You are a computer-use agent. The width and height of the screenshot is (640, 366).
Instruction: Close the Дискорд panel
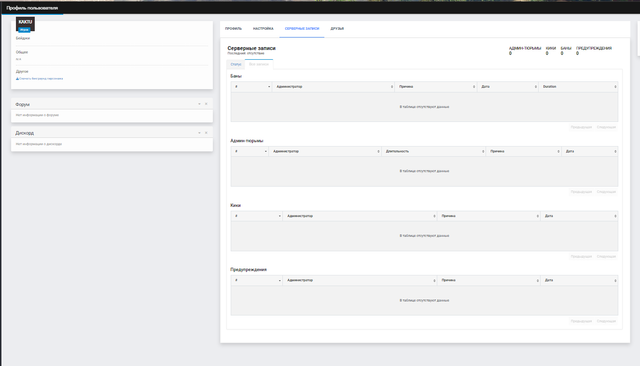(206, 133)
